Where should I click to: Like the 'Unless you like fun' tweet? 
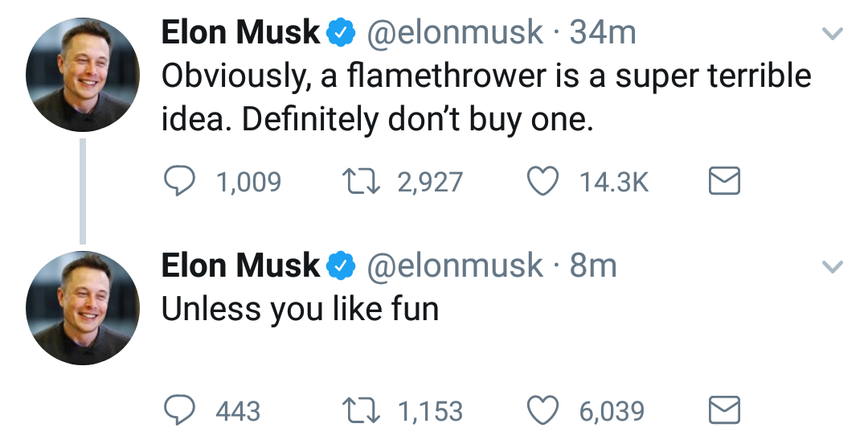542,411
